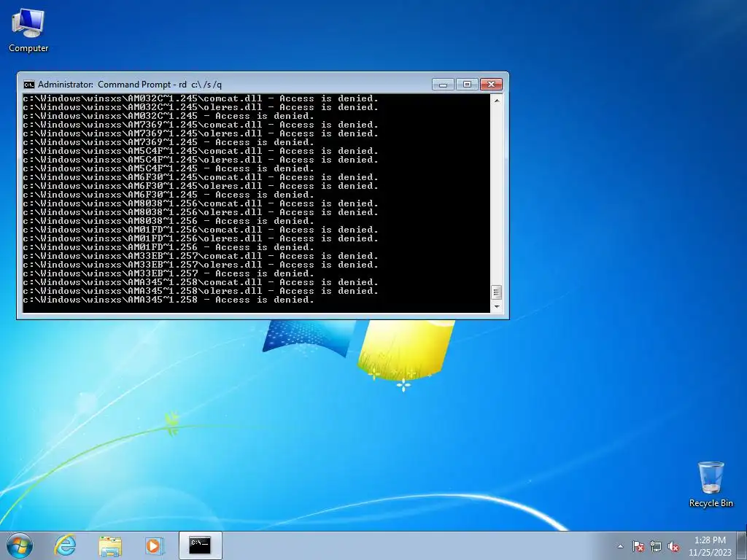The height and width of the screenshot is (560, 747).
Task: Show hidden tray icons arrow
Action: pos(620,547)
